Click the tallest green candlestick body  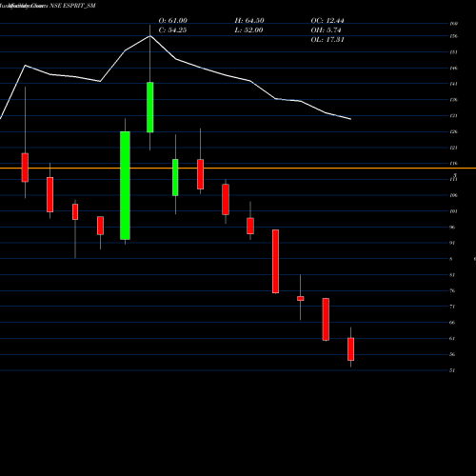[125, 186]
